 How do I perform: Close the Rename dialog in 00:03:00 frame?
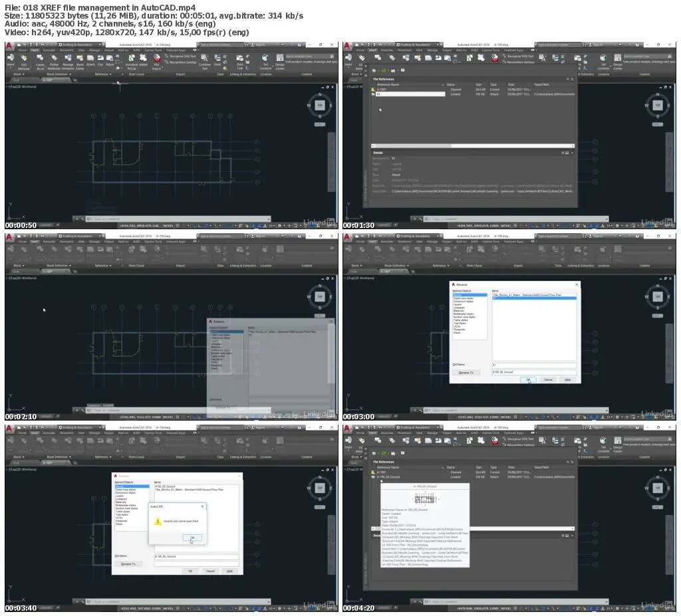pyautogui.click(x=577, y=285)
